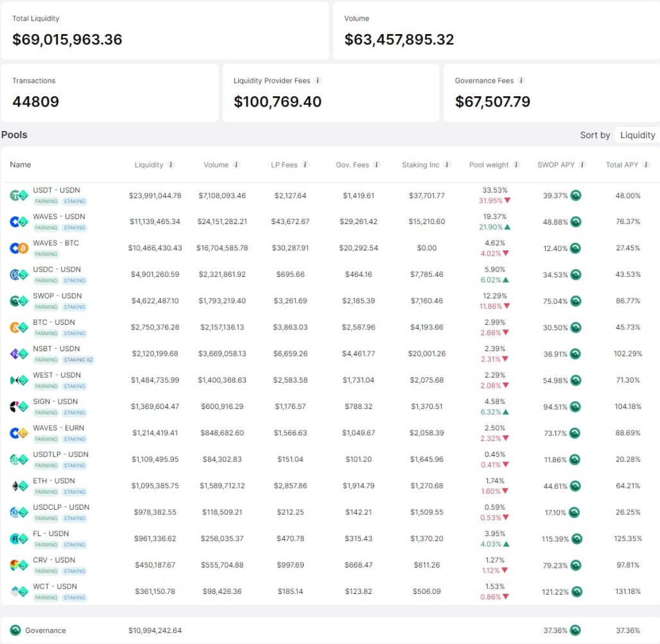This screenshot has width=660, height=644.
Task: Click the FL - USDN pool token icon
Action: pos(19,538)
